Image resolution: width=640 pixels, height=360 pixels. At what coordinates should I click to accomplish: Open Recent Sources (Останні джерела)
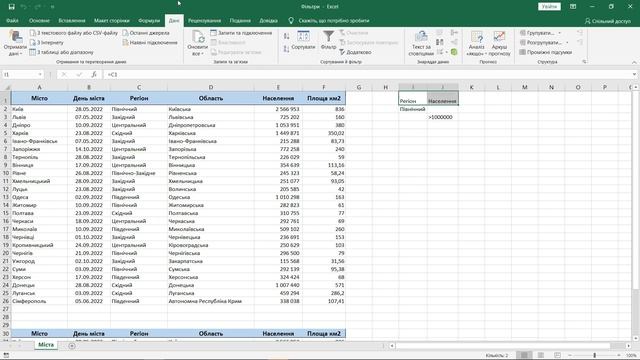coord(146,33)
